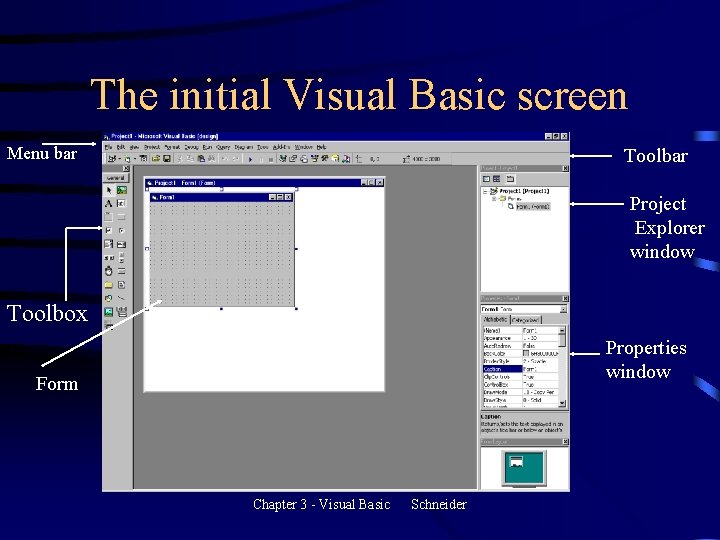Click the BorderStyle property value
Screen dimensions: 720x540
coord(541,362)
